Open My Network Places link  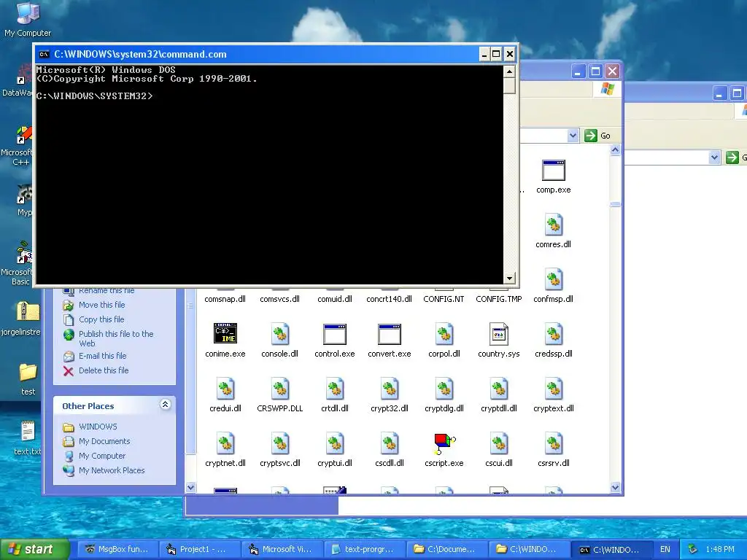coord(112,470)
